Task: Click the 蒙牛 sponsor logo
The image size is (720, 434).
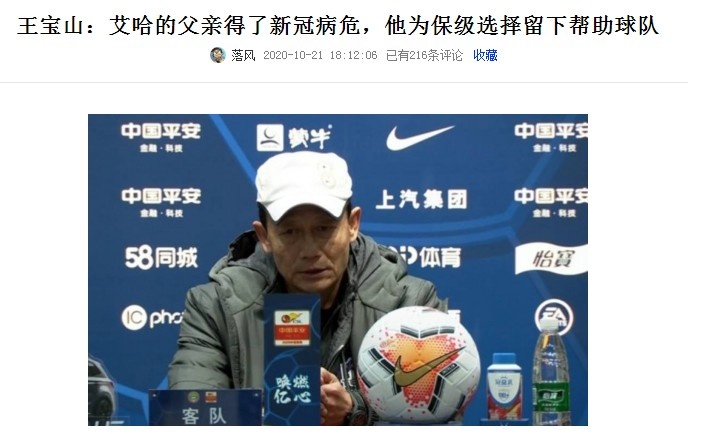Action: pyautogui.click(x=294, y=137)
